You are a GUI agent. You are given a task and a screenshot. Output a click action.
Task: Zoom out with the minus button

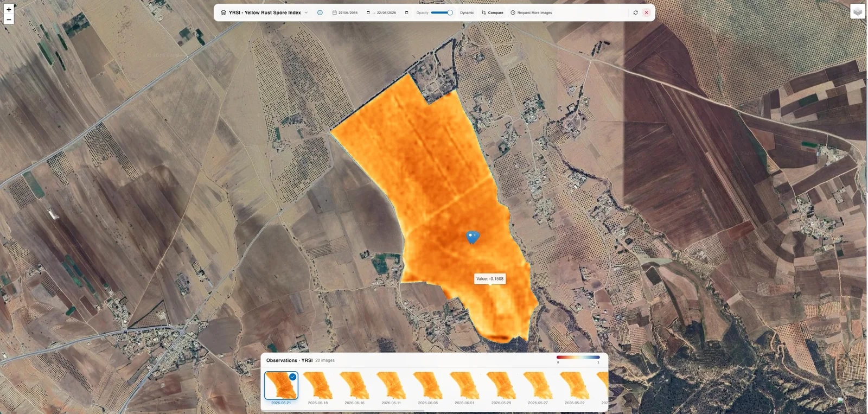[9, 20]
